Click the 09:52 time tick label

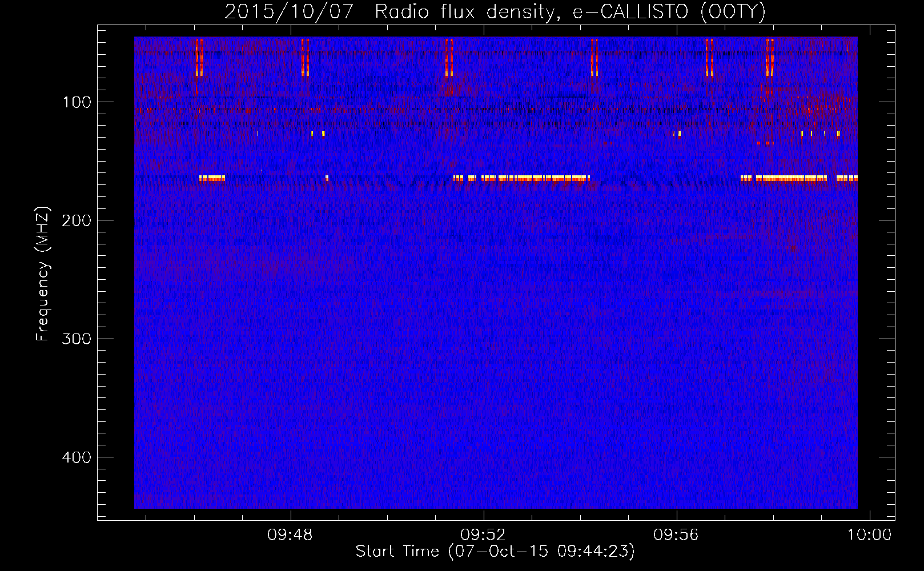point(483,535)
